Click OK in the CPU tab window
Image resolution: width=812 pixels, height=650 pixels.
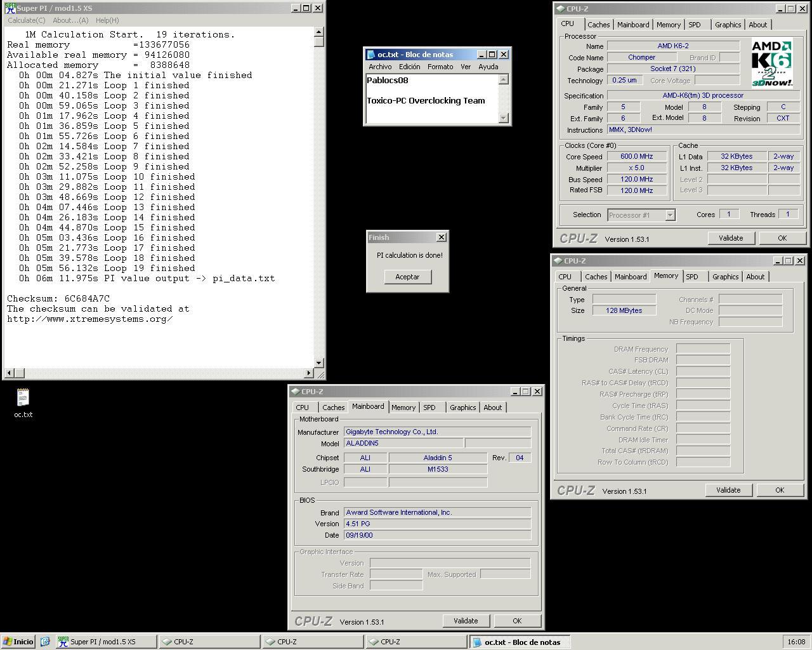click(x=782, y=238)
